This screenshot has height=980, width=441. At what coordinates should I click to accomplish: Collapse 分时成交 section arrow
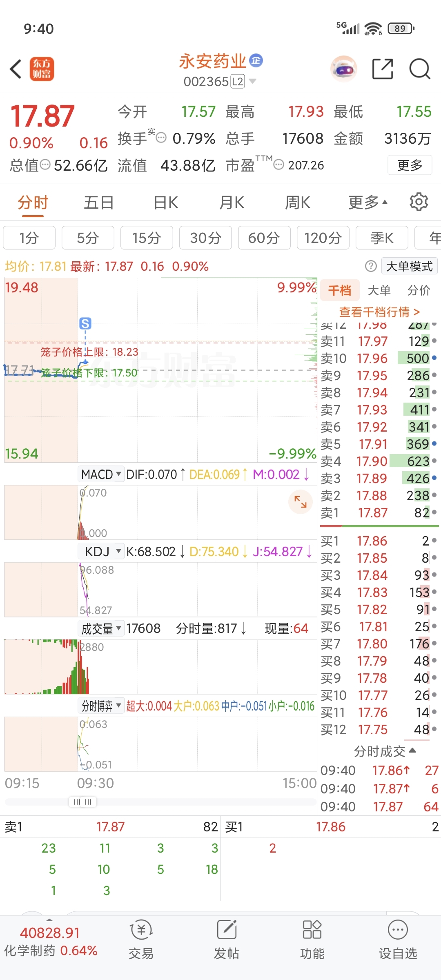pos(412,751)
